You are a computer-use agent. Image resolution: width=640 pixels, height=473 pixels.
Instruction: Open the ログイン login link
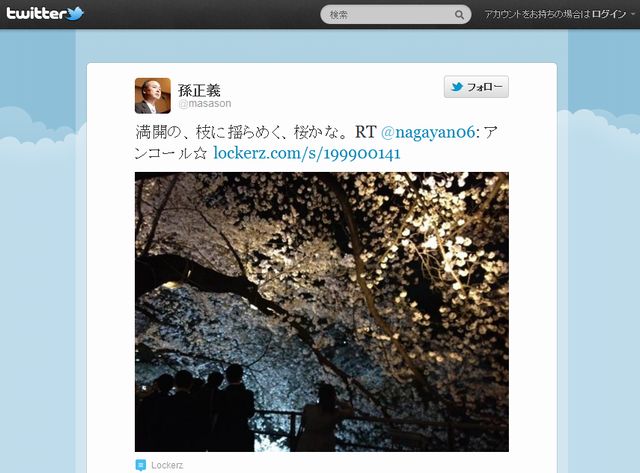coord(609,14)
